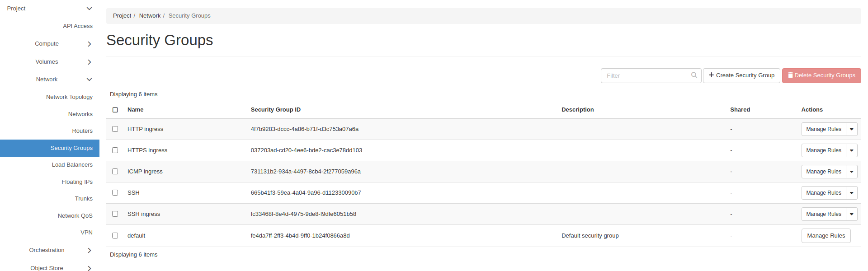Click ID fc33468f-8e4d-4975-9de8-f9dfe6051b58

[303, 214]
